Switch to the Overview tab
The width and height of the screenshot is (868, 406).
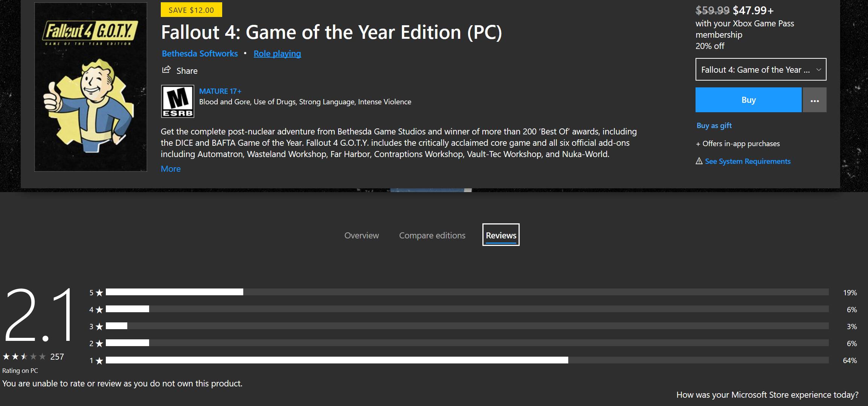pos(362,235)
